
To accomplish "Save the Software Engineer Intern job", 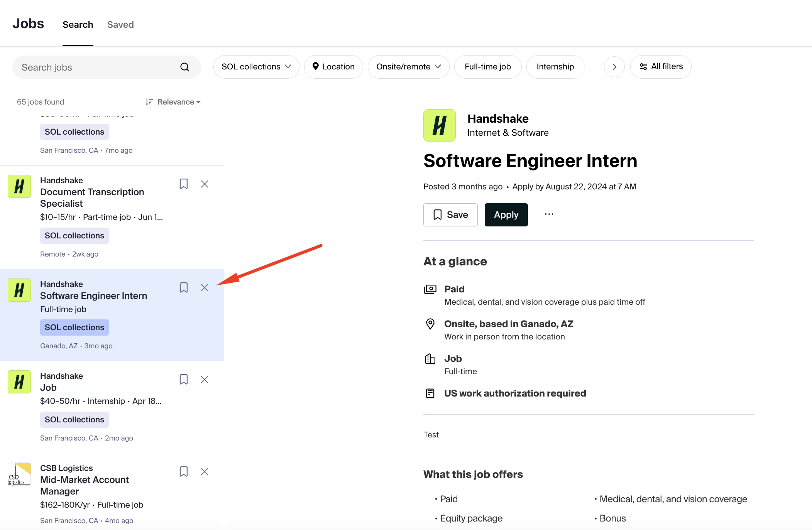I will (450, 215).
